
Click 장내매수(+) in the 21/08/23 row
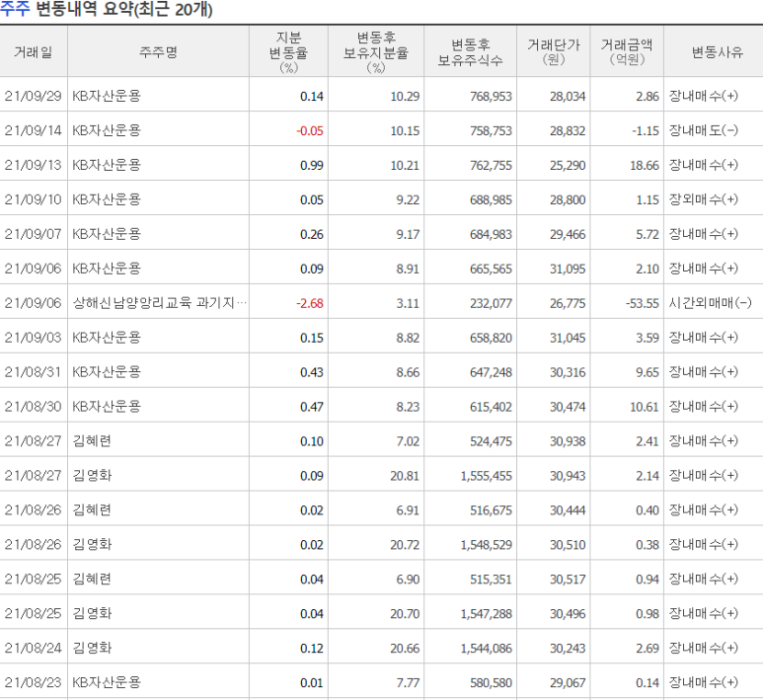click(x=704, y=682)
